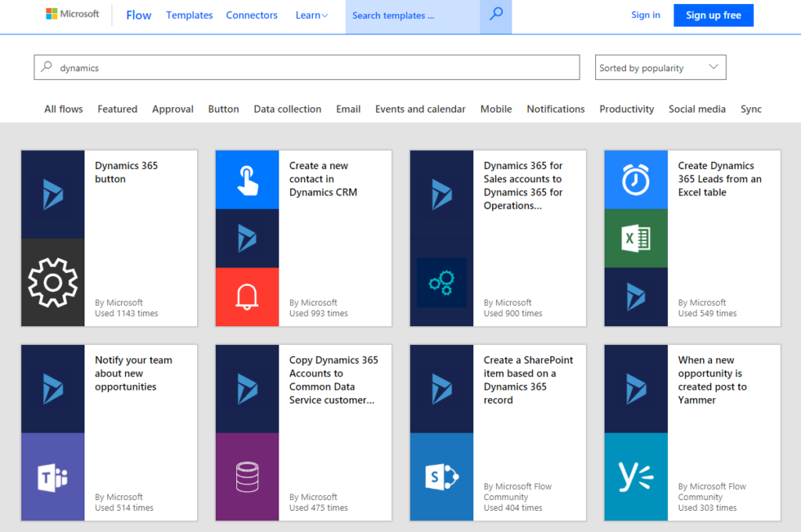The width and height of the screenshot is (801, 532).
Task: Select the Notifications category filter
Action: point(555,109)
